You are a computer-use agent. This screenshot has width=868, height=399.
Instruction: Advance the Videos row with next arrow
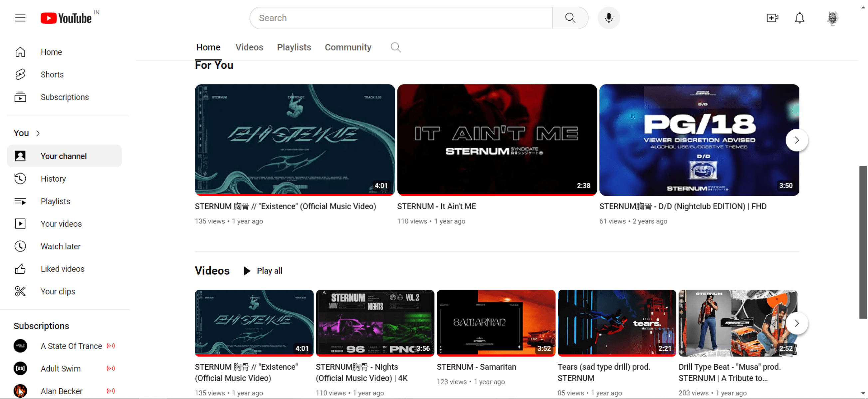coord(796,324)
